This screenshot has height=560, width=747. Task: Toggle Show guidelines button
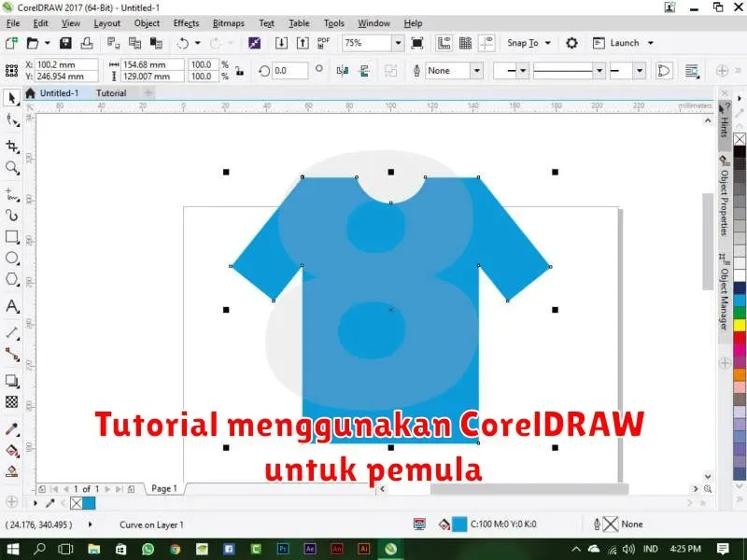[x=486, y=43]
